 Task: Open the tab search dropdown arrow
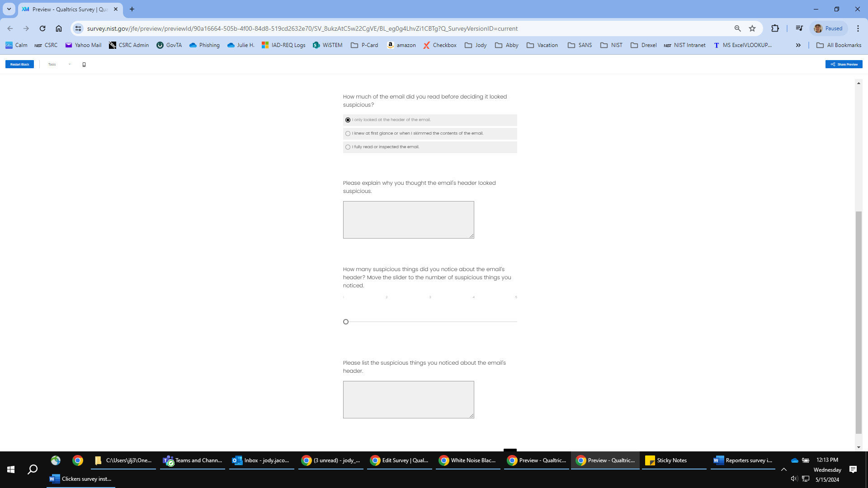click(x=9, y=9)
